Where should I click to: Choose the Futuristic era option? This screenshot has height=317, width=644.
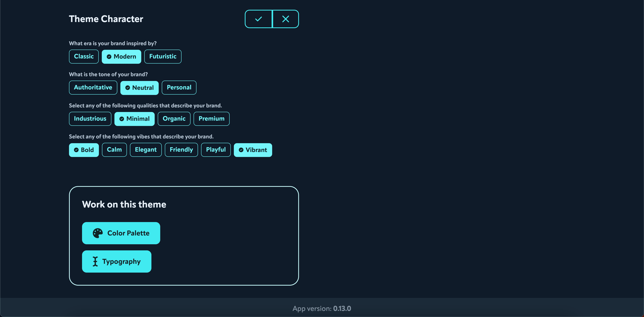(163, 57)
